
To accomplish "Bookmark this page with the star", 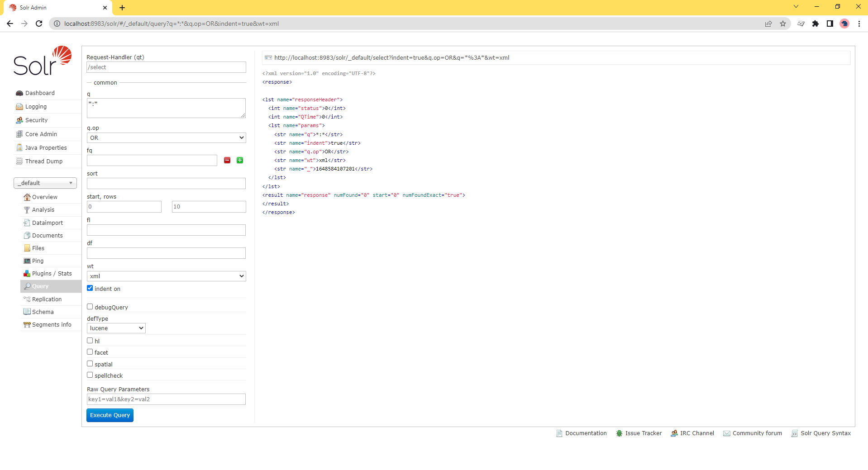I will 783,24.
